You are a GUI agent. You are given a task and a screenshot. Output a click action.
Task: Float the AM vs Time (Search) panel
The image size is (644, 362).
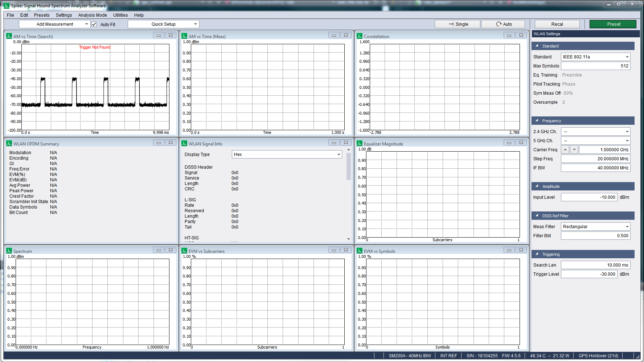pos(159,35)
